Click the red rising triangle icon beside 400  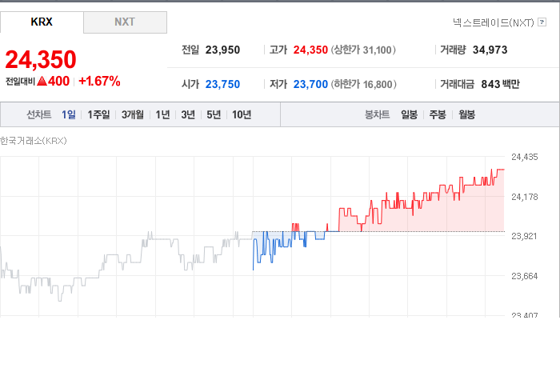42,81
